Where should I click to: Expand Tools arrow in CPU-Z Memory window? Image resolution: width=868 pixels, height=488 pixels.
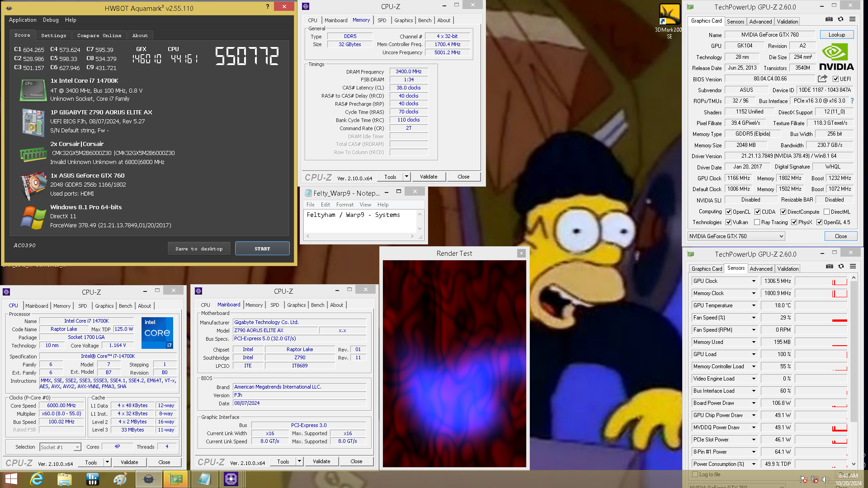pyautogui.click(x=406, y=177)
